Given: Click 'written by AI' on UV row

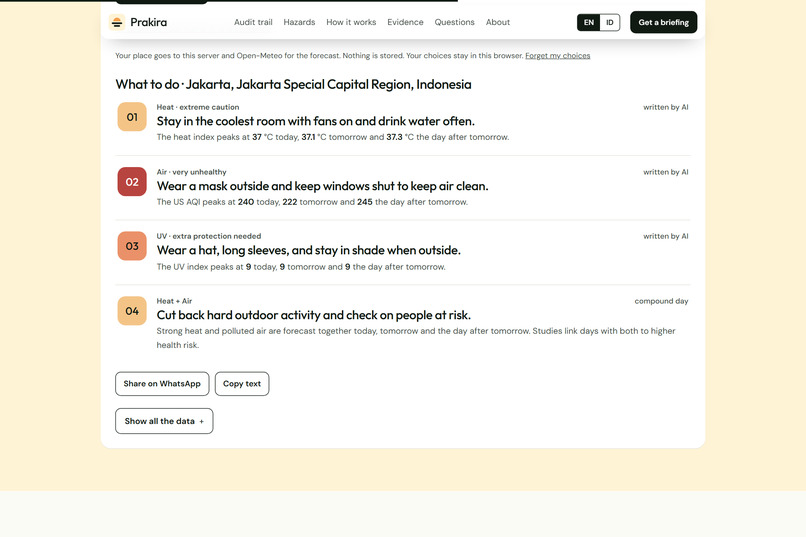Looking at the screenshot, I should pyautogui.click(x=666, y=236).
